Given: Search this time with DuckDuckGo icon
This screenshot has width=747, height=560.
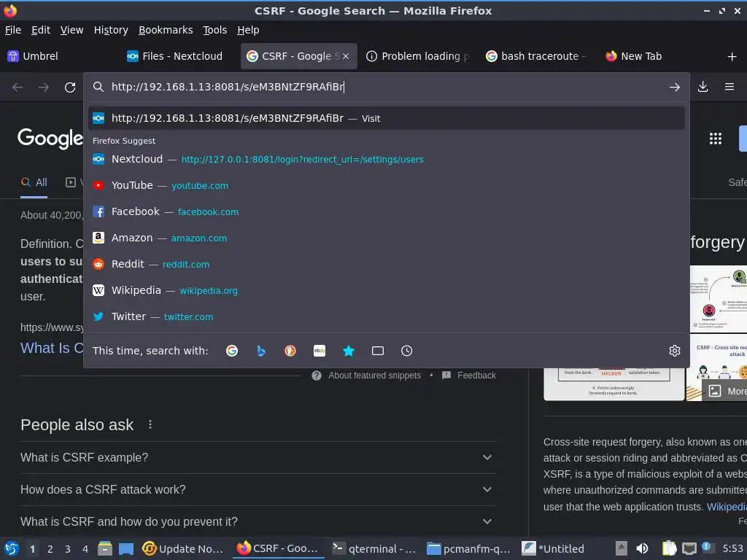Looking at the screenshot, I should click(x=290, y=351).
